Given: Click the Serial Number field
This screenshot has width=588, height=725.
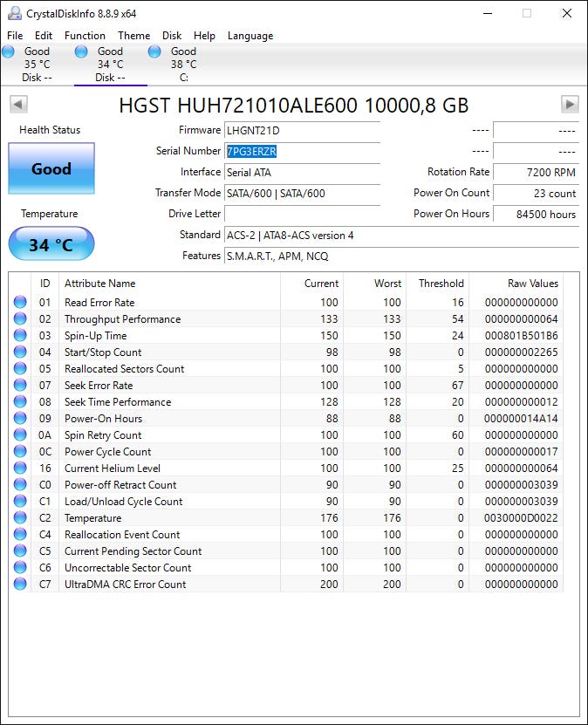Looking at the screenshot, I should coord(303,152).
